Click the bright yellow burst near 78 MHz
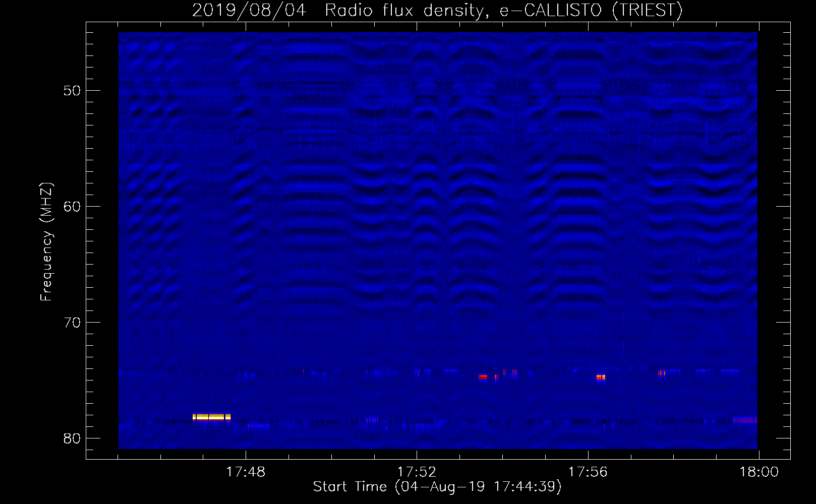Image resolution: width=816 pixels, height=504 pixels. [211, 417]
